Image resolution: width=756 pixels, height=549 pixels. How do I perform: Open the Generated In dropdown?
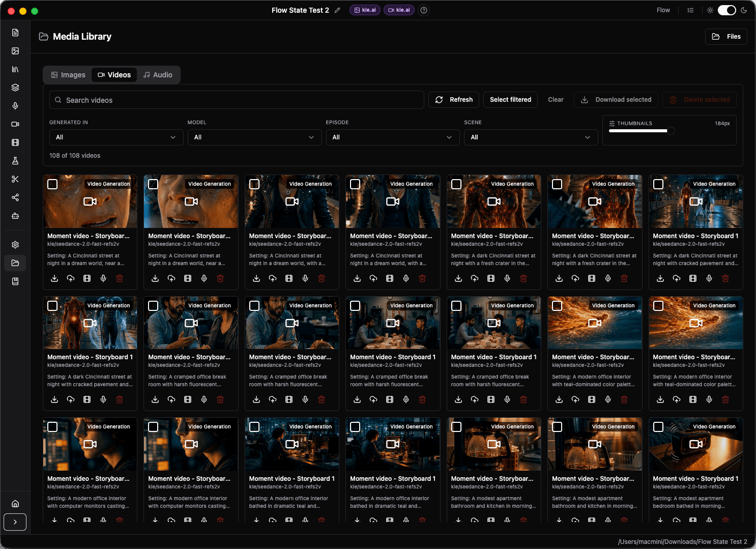click(116, 137)
